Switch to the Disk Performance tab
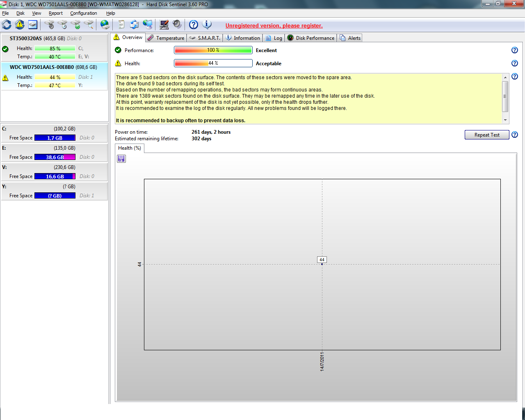The image size is (525, 420). click(x=311, y=38)
